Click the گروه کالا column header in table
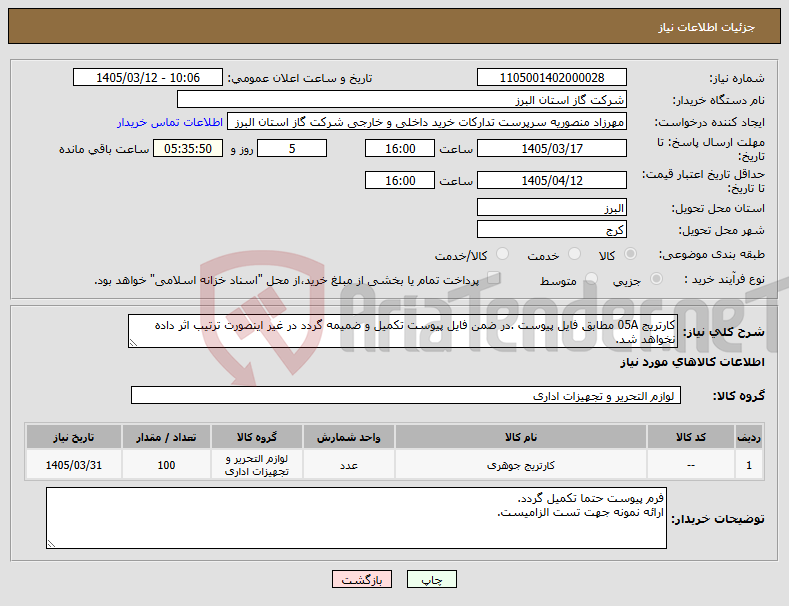The width and height of the screenshot is (789, 606). (x=257, y=437)
